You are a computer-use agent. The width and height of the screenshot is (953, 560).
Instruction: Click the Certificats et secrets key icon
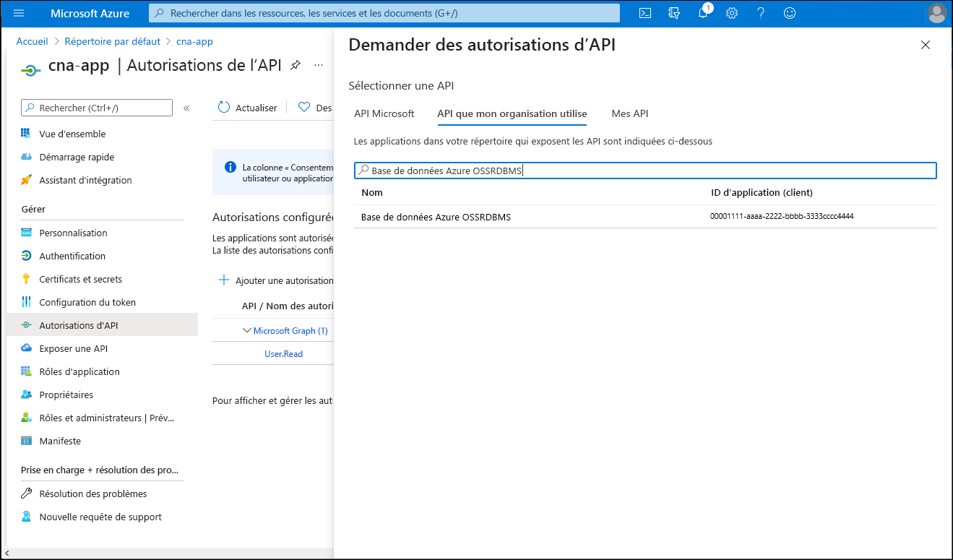tap(26, 279)
